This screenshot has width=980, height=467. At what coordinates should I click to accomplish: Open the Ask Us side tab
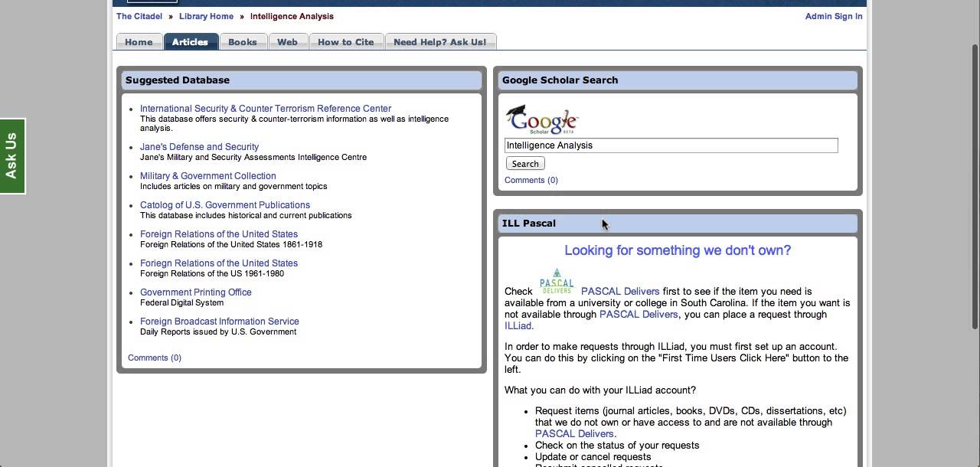click(x=11, y=156)
